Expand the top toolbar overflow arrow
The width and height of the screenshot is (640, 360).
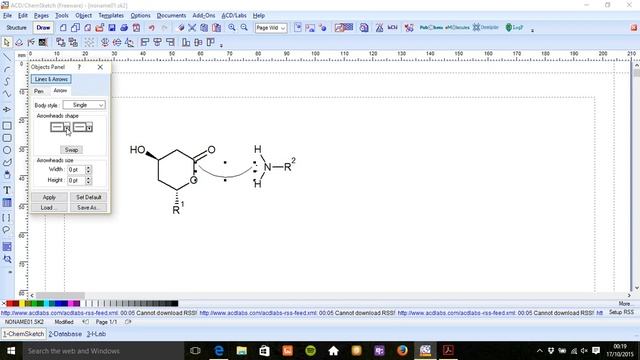(x=532, y=30)
